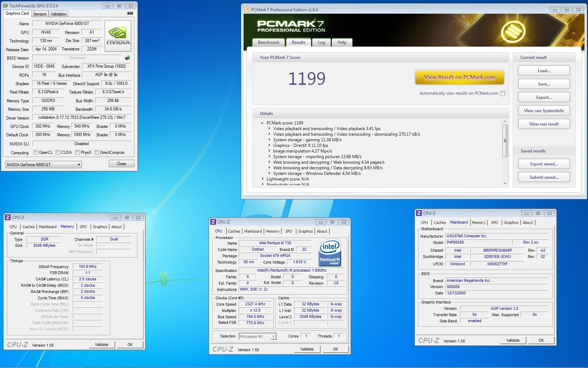588x368 pixels.
Task: Click View Result on PCMark.com button
Action: coord(460,77)
